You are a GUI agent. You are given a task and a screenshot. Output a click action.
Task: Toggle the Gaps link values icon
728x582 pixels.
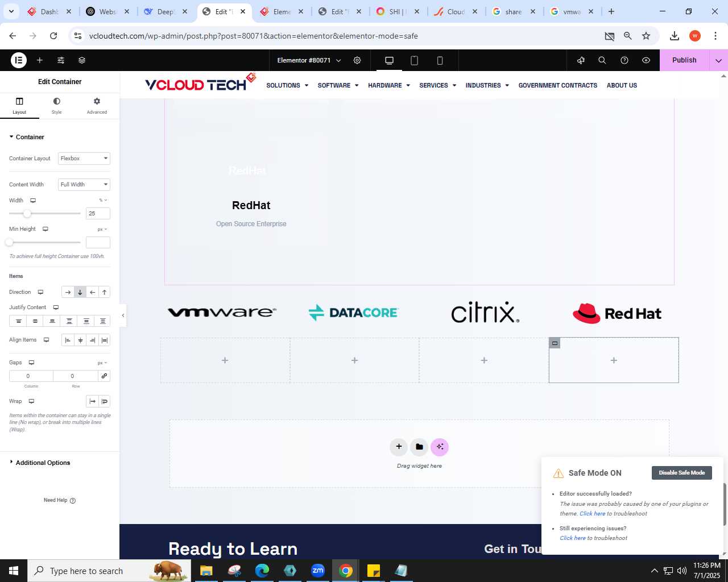(x=104, y=376)
